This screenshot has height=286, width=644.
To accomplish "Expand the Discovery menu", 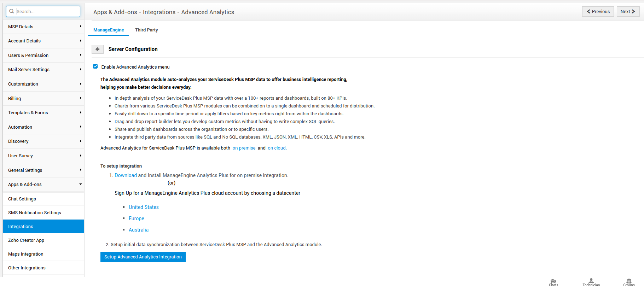I will 43,141.
